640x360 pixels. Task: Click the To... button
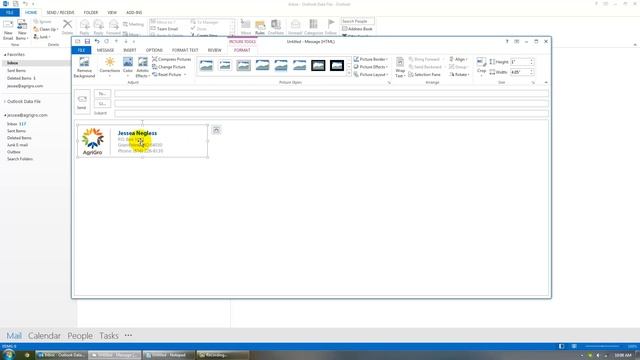(x=102, y=93)
